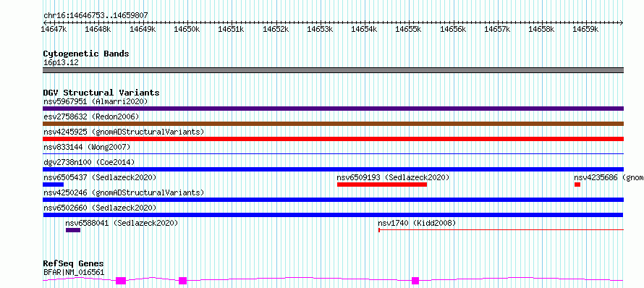The height and width of the screenshot is (288, 644).
Task: Click the small purple nsv6588041 variant bar
Action: (73, 230)
